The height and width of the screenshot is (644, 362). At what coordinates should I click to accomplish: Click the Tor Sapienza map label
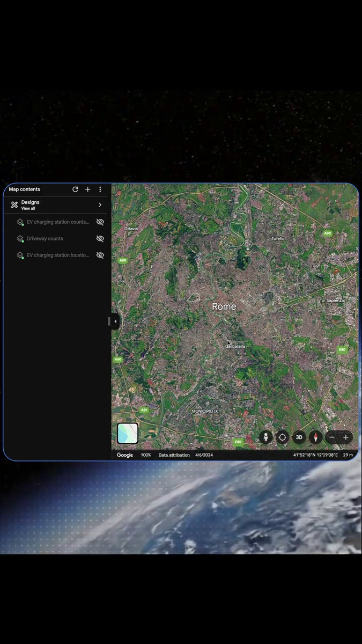(x=331, y=301)
